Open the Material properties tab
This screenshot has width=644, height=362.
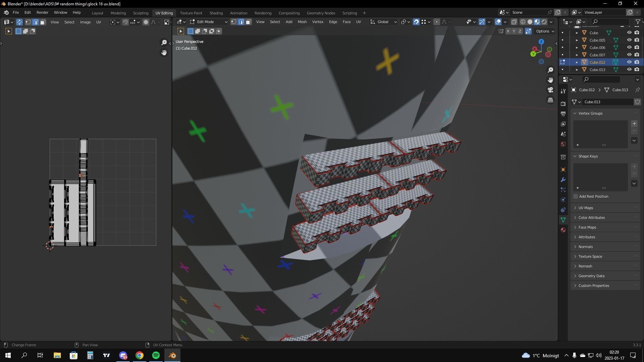(x=563, y=230)
